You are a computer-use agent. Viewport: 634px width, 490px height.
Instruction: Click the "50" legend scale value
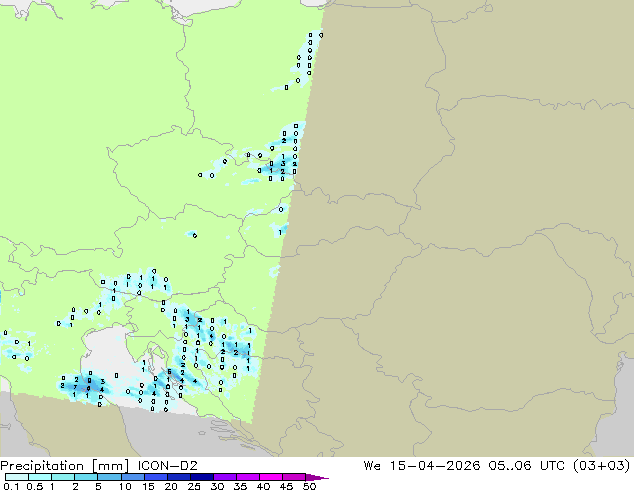coord(310,486)
